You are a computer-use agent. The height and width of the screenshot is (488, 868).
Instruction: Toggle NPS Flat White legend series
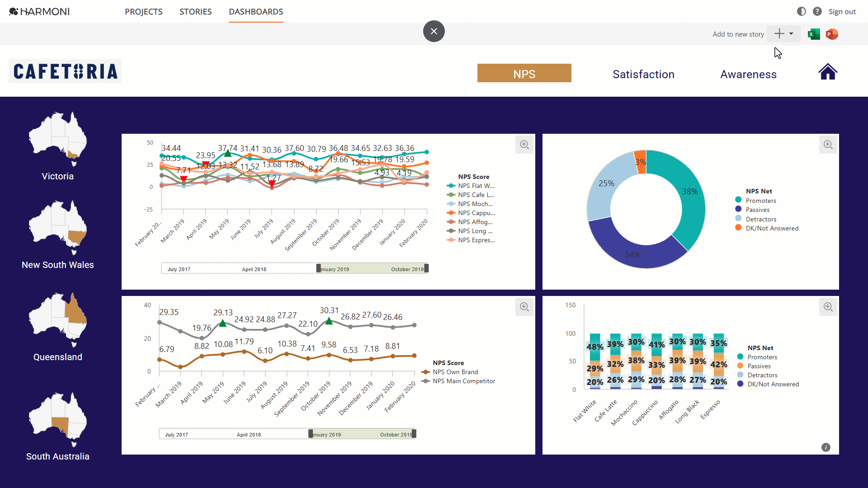point(471,186)
